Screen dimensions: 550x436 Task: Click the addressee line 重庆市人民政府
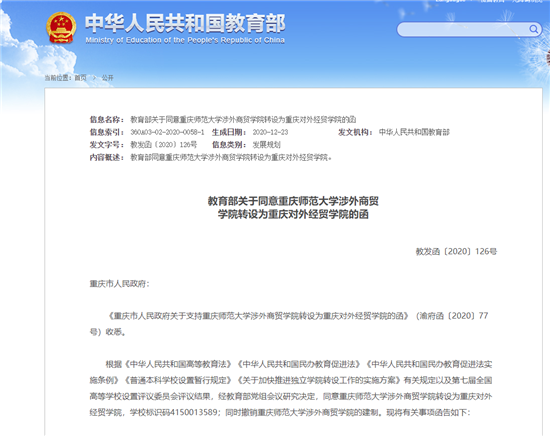pos(119,284)
